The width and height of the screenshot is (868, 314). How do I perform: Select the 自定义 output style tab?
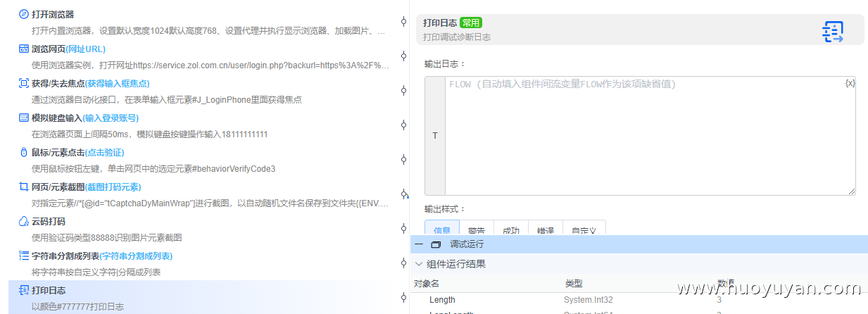[584, 228]
